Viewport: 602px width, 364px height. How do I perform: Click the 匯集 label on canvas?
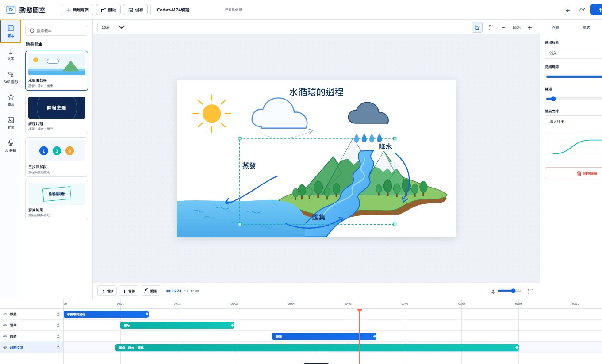click(318, 217)
